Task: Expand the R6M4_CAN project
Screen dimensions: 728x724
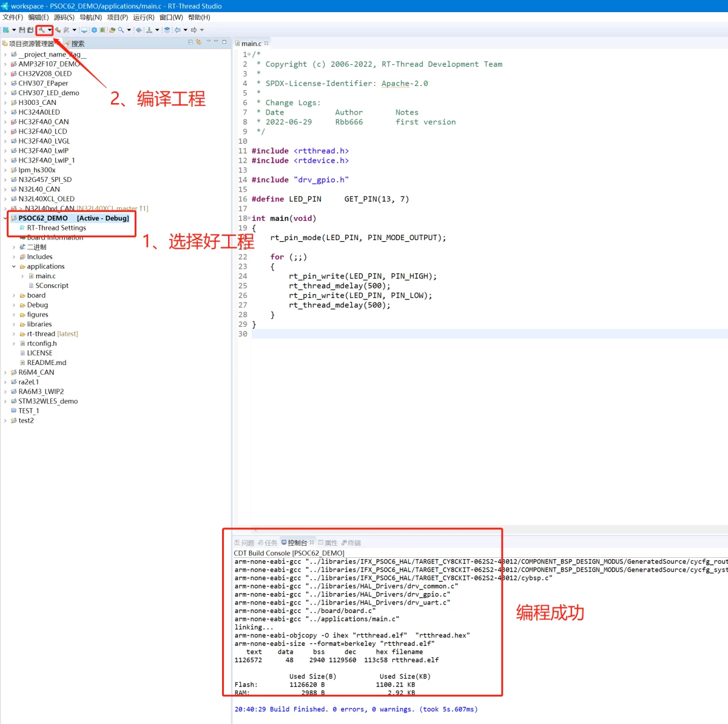Action: click(x=5, y=372)
